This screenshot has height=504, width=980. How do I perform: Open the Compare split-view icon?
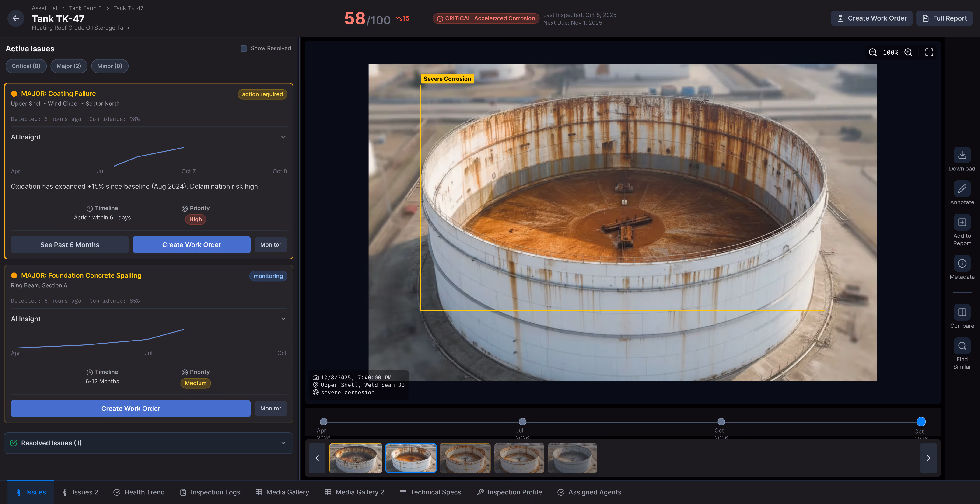pos(962,312)
